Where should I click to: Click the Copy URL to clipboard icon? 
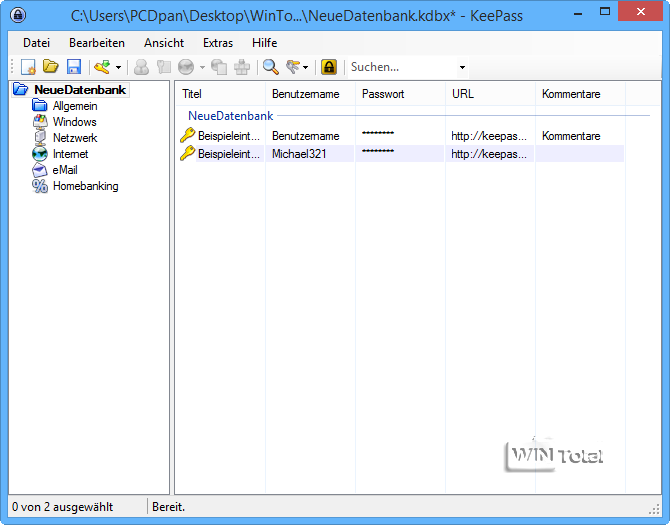click(219, 67)
